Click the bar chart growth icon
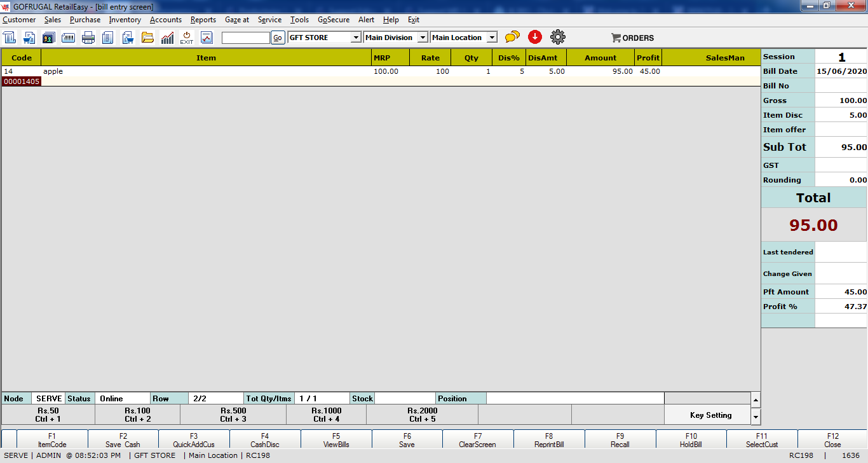 tap(167, 38)
